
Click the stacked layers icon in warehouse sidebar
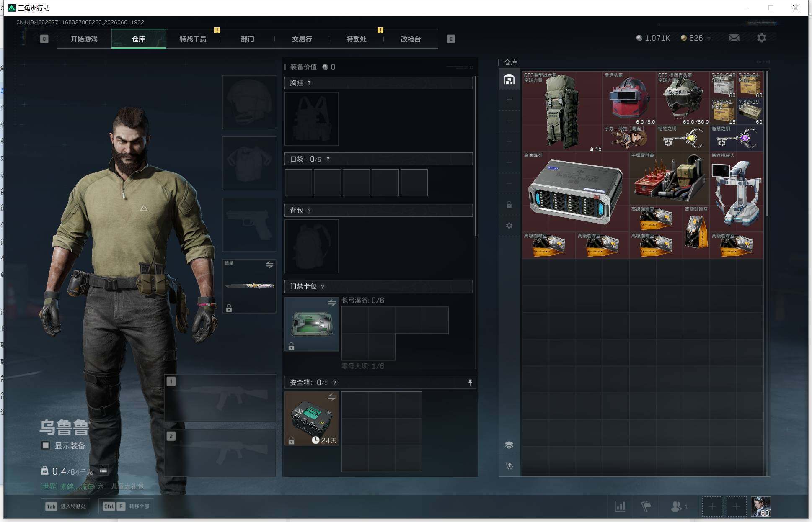coord(509,445)
